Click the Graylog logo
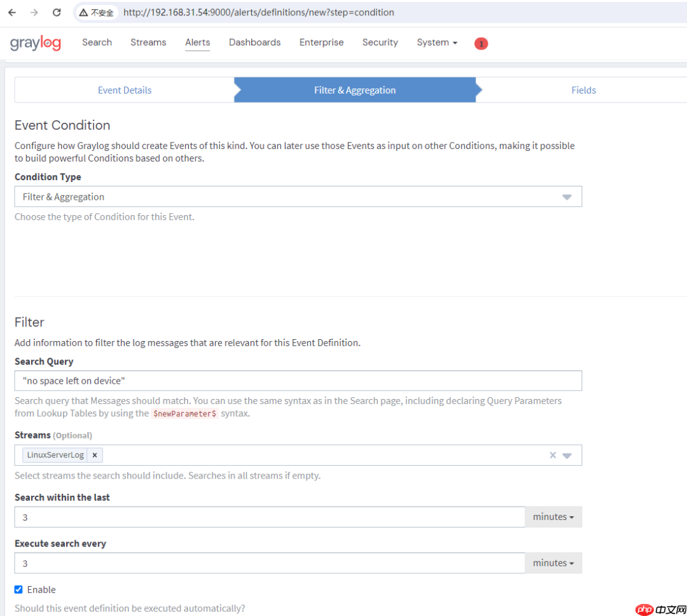The height and width of the screenshot is (616, 687). click(36, 43)
